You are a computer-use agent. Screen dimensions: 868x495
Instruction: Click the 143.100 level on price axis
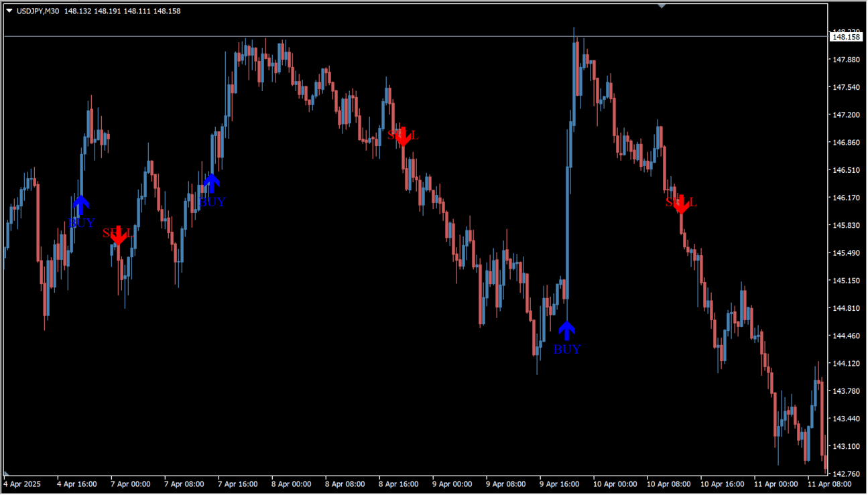[846, 446]
